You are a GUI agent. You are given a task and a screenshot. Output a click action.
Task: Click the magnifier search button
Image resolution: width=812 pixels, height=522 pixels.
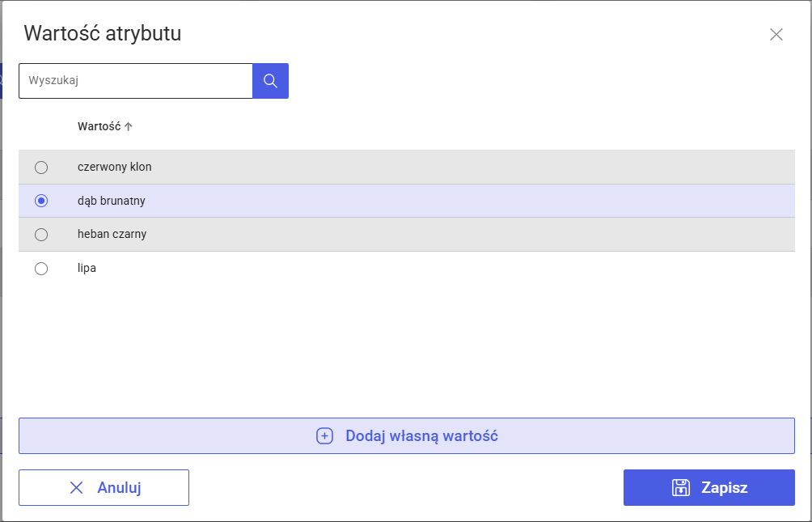tap(270, 81)
